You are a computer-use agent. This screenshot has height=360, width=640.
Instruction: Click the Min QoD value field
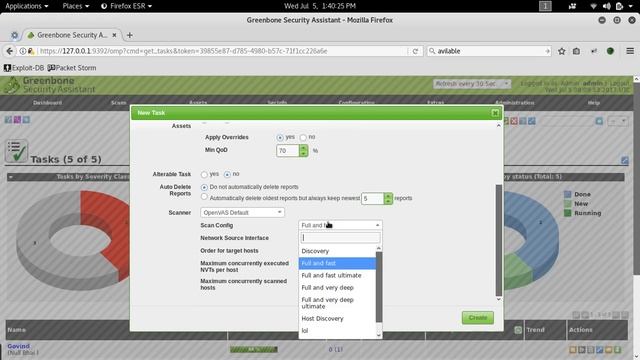tap(288, 151)
